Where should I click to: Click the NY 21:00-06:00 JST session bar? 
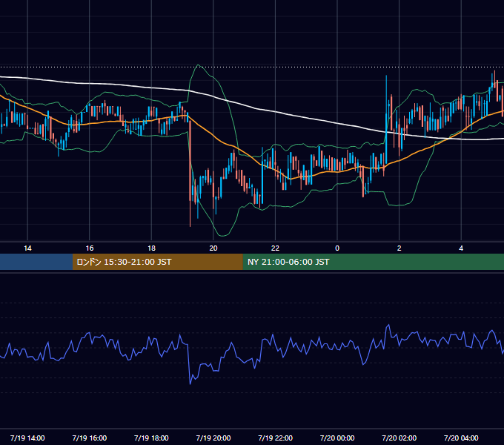click(373, 262)
